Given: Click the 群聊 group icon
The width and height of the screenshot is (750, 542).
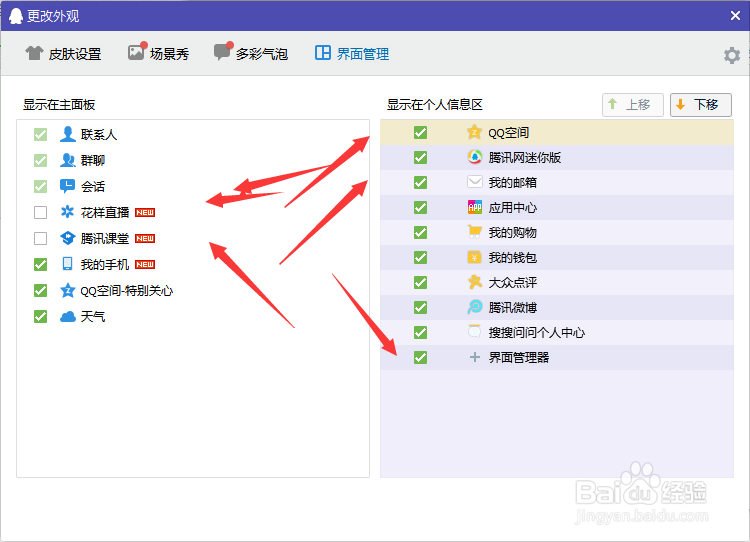Looking at the screenshot, I should 67,160.
